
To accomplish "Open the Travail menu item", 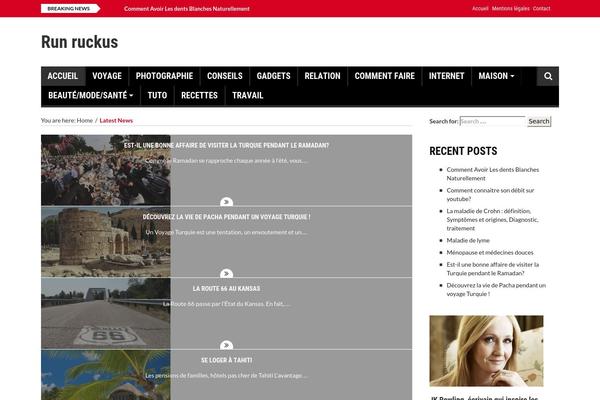I will 248,95.
